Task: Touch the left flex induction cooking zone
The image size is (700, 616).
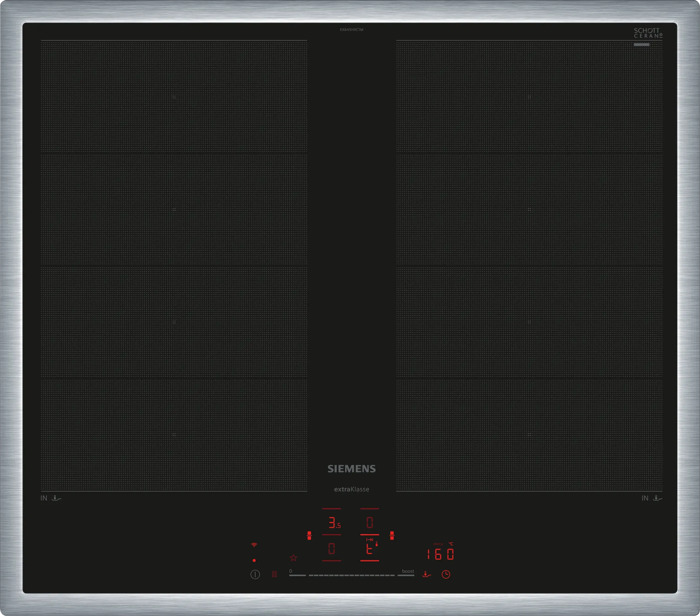Action: point(174,266)
